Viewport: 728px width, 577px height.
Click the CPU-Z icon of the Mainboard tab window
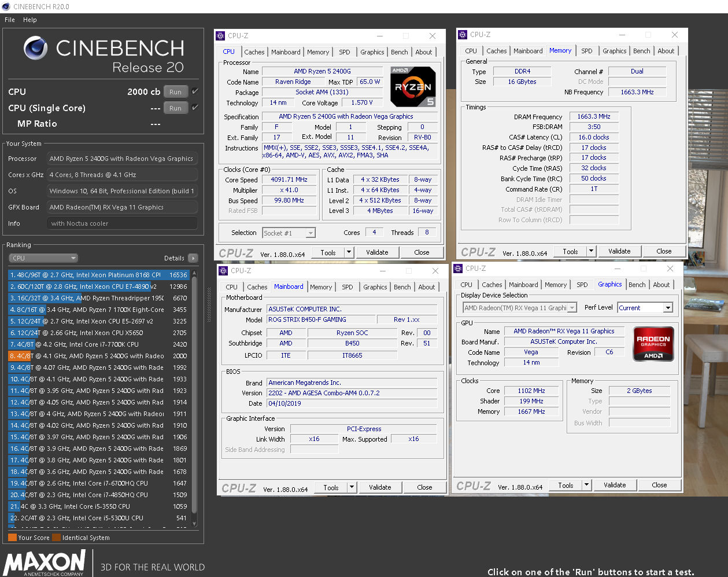[x=223, y=271]
